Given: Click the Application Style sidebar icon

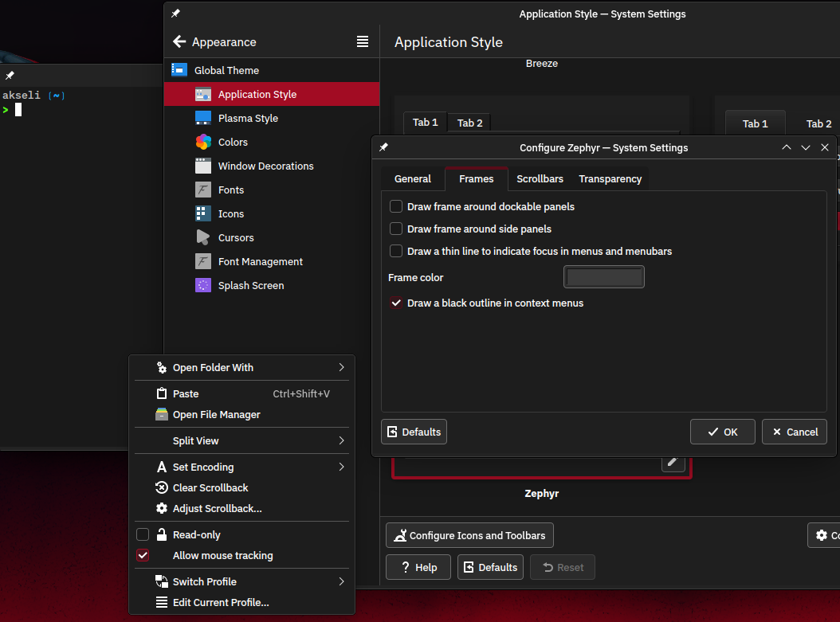Looking at the screenshot, I should coord(203,94).
